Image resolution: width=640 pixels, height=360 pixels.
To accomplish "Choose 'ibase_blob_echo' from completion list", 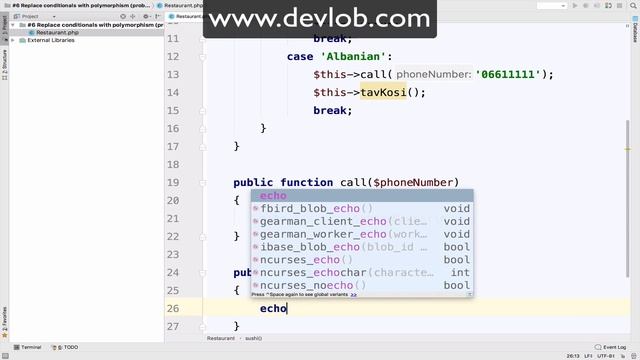I will coord(362,247).
